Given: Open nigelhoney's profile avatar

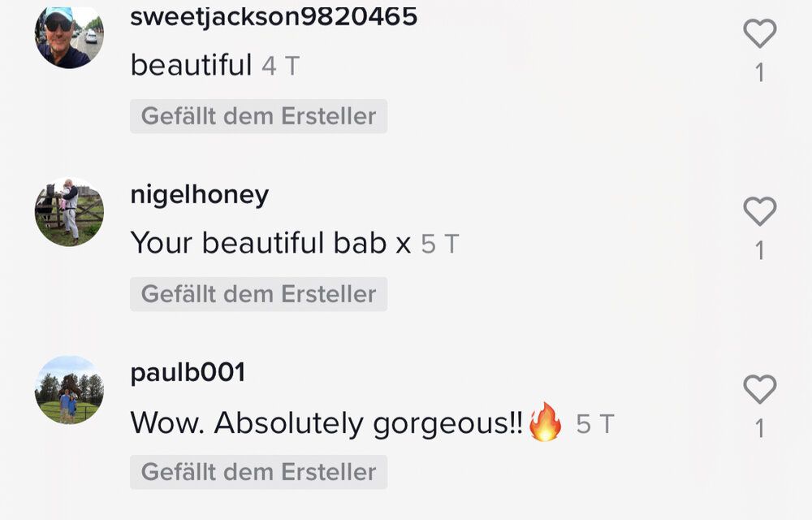Looking at the screenshot, I should coord(69,212).
